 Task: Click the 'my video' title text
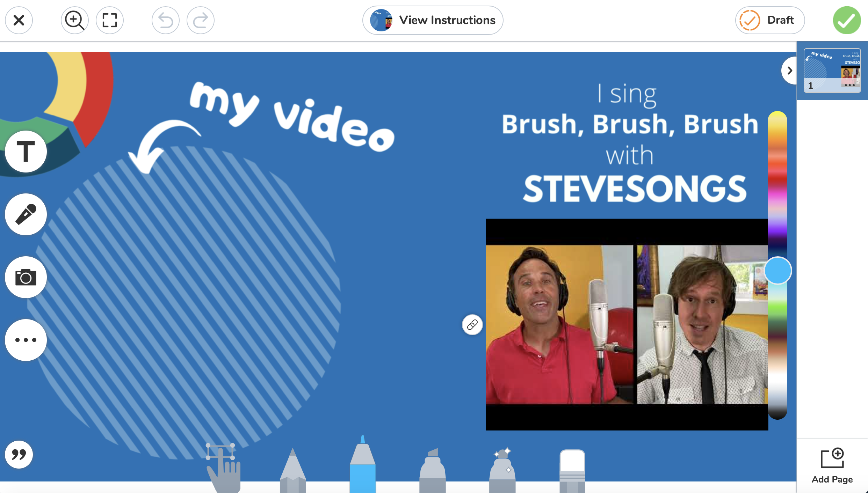point(292,117)
